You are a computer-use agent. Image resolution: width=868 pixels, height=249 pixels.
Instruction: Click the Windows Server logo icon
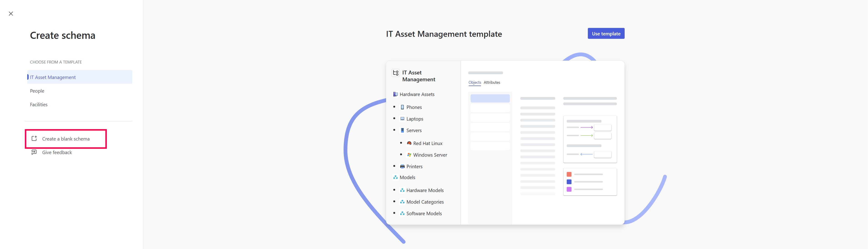point(409,155)
